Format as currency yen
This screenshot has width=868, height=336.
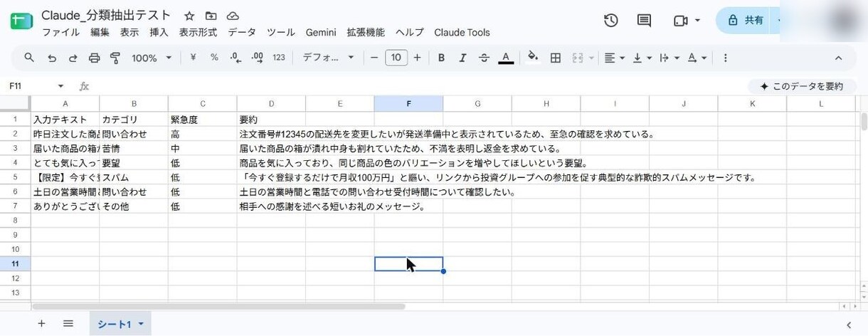click(x=193, y=58)
